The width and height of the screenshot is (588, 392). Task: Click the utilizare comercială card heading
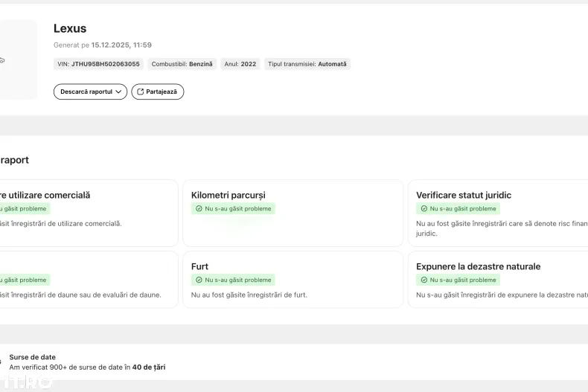45,195
